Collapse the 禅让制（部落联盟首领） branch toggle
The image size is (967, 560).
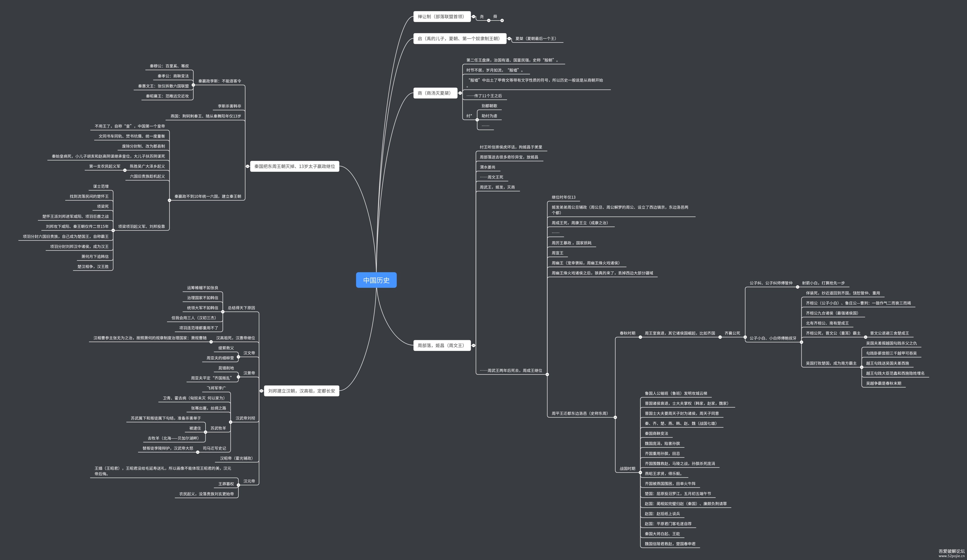(x=474, y=17)
